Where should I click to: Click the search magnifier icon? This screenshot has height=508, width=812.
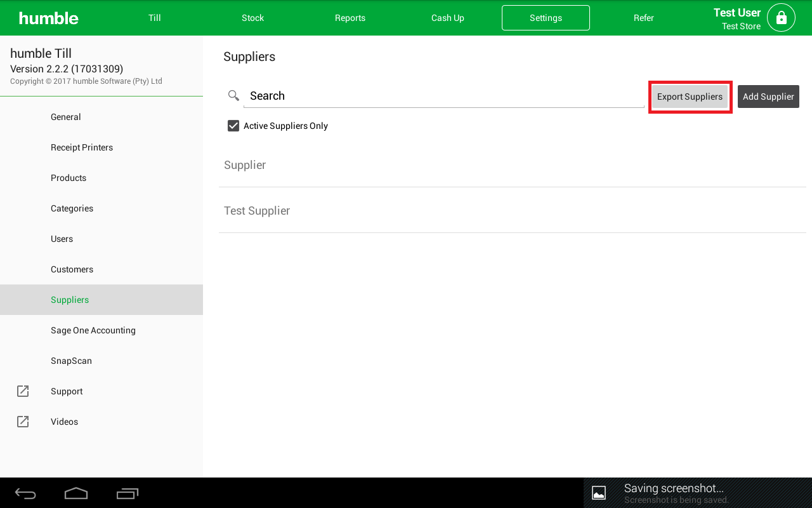(x=233, y=96)
